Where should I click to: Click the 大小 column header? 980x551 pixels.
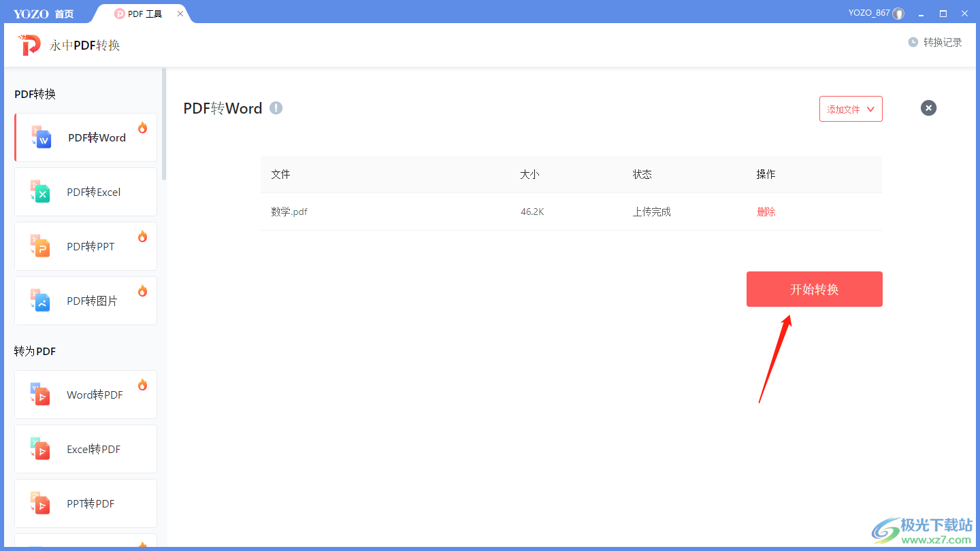(530, 174)
